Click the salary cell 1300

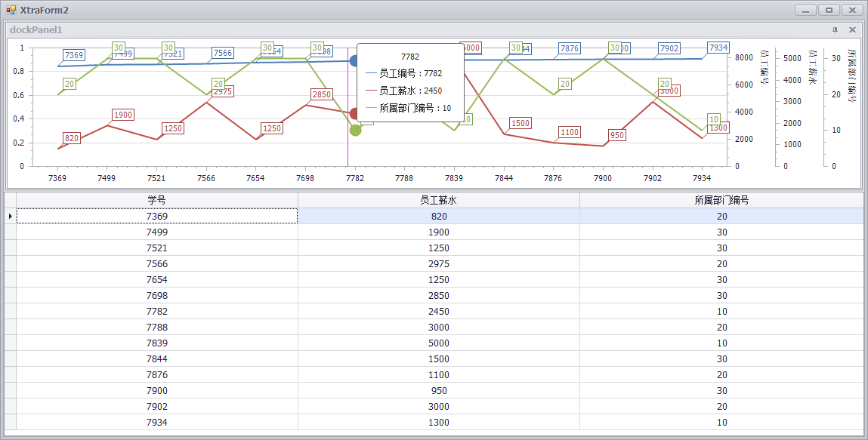439,423
